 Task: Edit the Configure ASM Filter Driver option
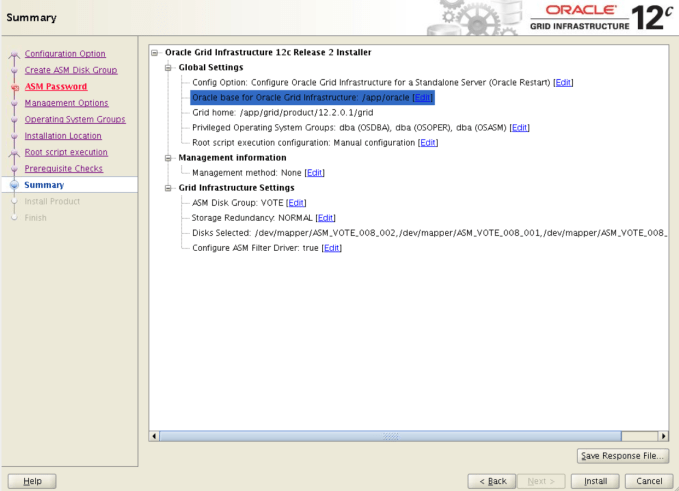click(331, 247)
